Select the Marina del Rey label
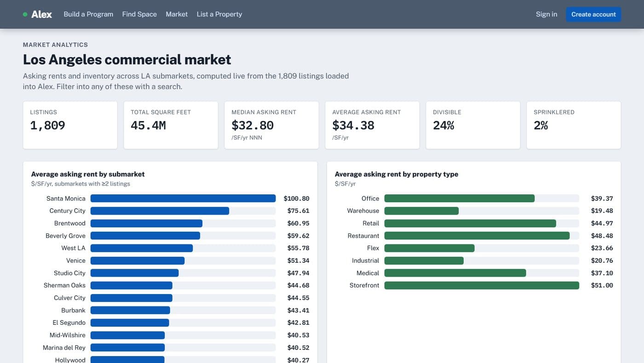The height and width of the screenshot is (363, 644). tap(64, 347)
